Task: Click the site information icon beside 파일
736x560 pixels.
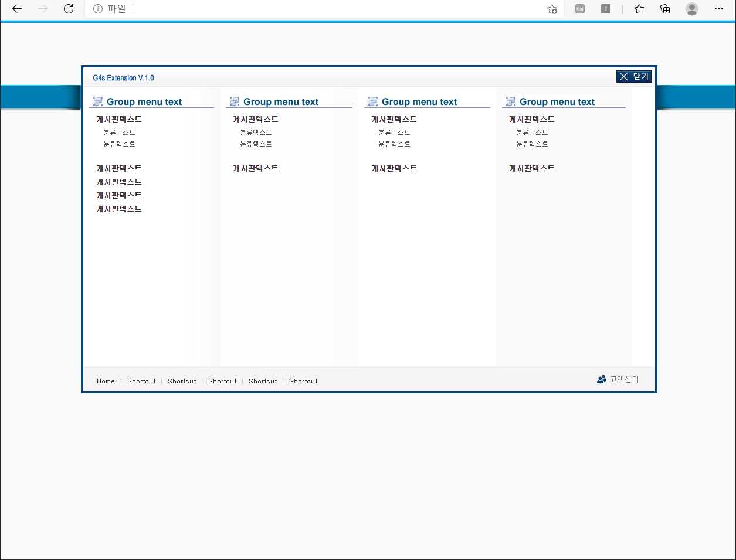Action: (x=98, y=9)
